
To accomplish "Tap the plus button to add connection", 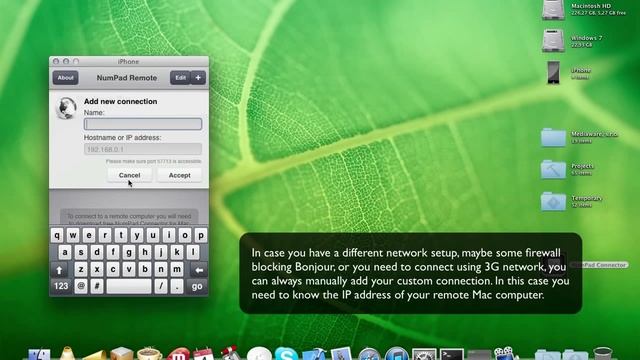I will pos(198,78).
